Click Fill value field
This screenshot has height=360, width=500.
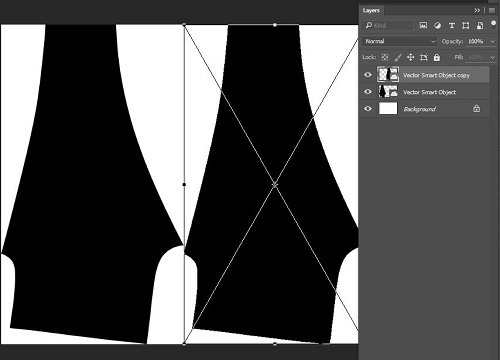click(x=476, y=57)
